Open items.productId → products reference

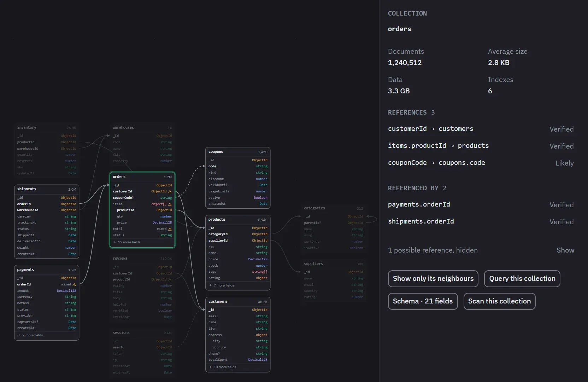(x=481, y=146)
